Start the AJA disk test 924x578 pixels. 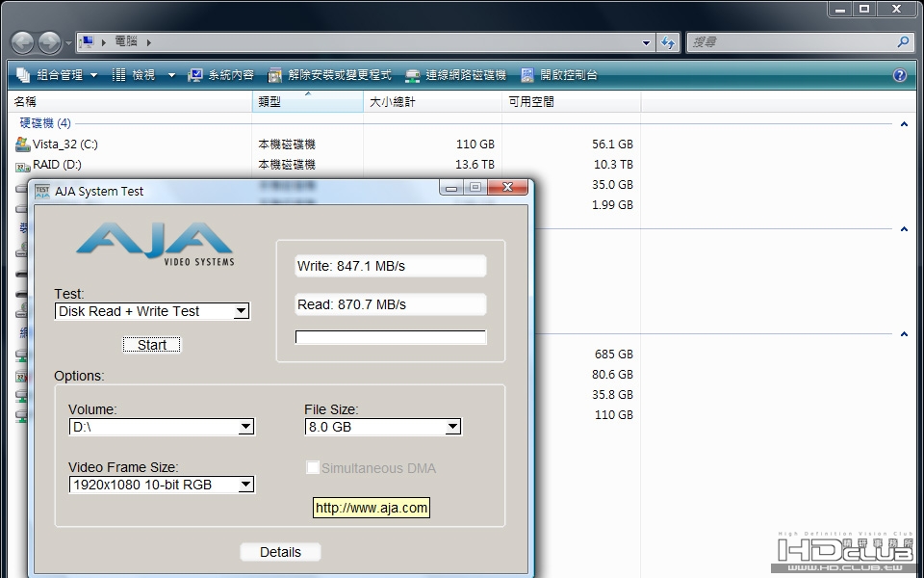pyautogui.click(x=152, y=345)
